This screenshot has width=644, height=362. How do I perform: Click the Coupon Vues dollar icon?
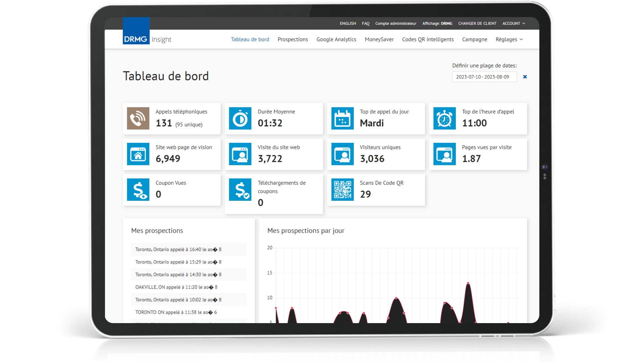[138, 189]
